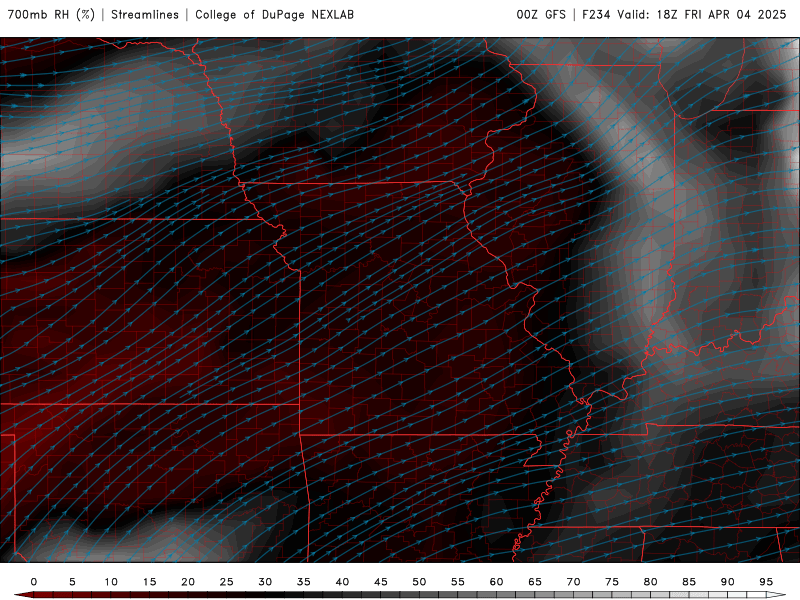This screenshot has height=600, width=800.
Task: Click the "80" colorbar label
Action: coord(651,582)
